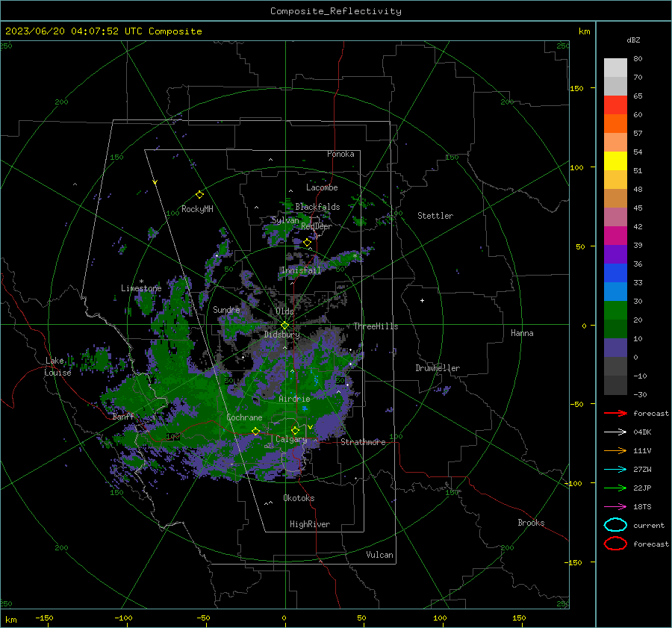The image size is (672, 628).
Task: Click the Brooks label
Action: (531, 523)
